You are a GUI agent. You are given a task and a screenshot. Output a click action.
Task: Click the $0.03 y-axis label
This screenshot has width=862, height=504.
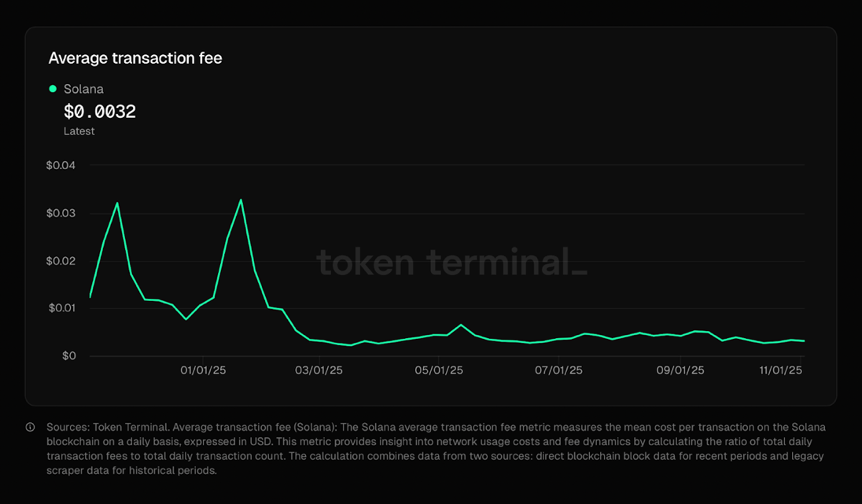pos(61,213)
